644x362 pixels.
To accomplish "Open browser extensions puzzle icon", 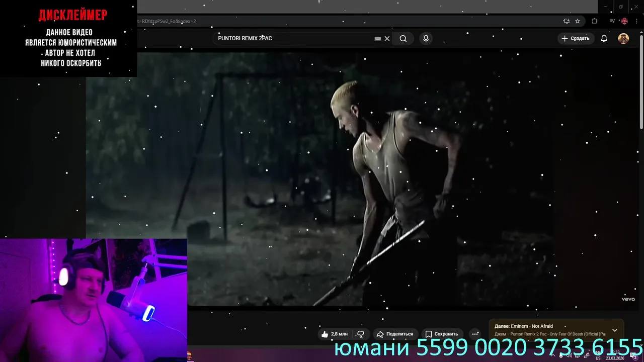I will (595, 21).
